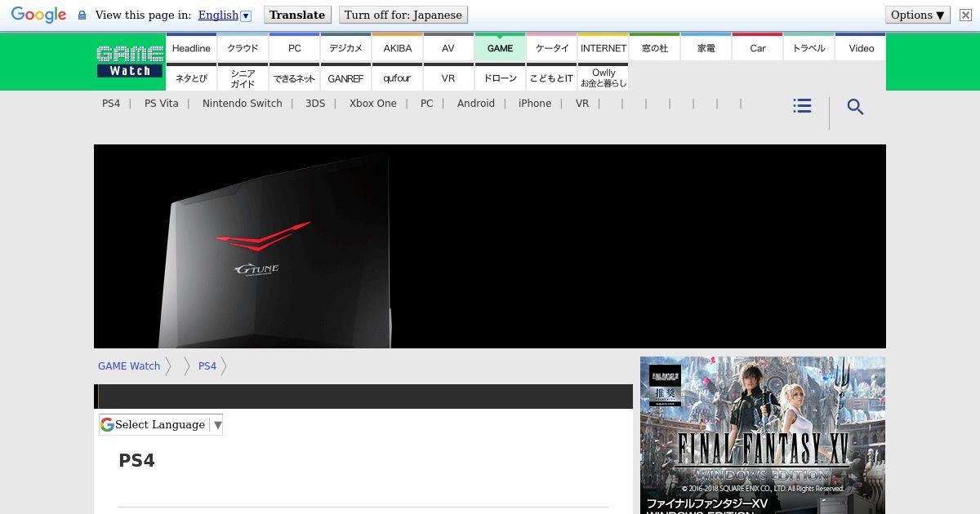Select the GAME site tab
Viewport: 980px width, 514px height.
click(x=500, y=47)
